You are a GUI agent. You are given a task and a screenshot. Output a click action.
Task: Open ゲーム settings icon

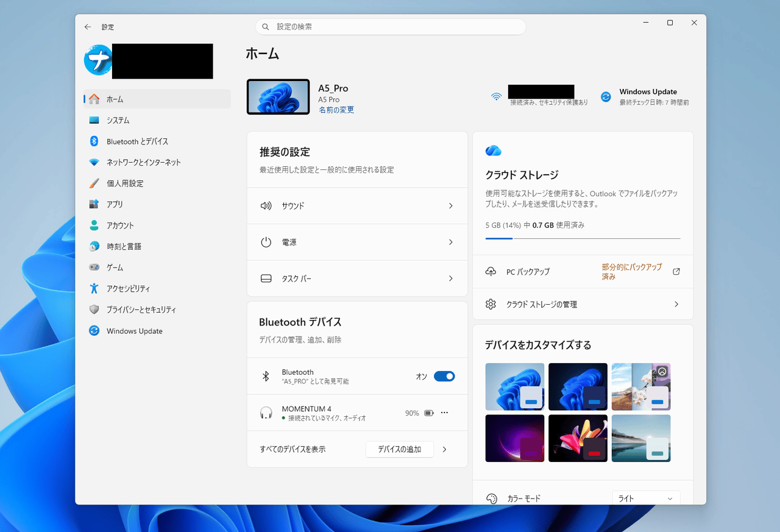[94, 267]
